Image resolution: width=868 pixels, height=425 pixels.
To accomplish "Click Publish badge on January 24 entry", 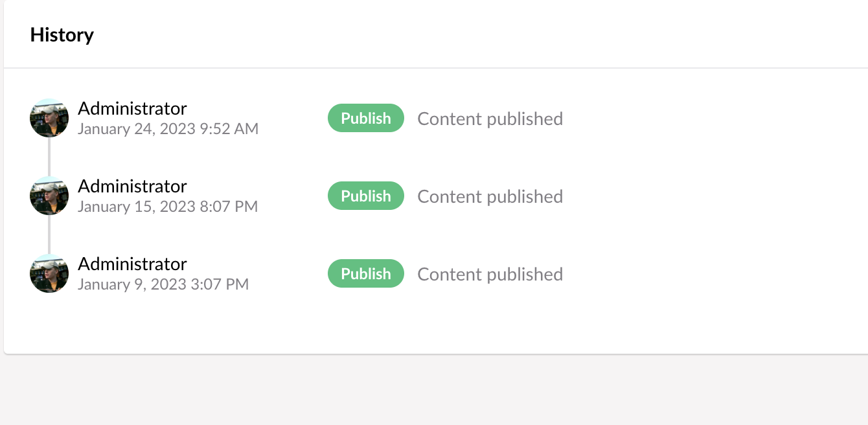I will pos(366,118).
